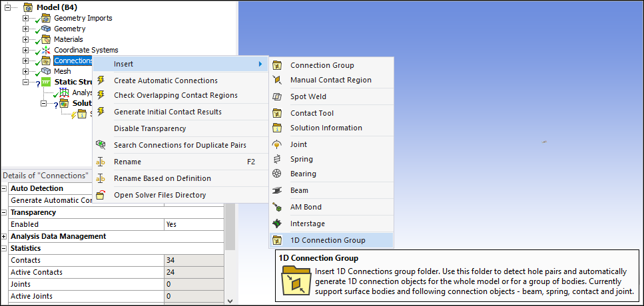
Task: Click the Spring coil icon
Action: pos(277,159)
